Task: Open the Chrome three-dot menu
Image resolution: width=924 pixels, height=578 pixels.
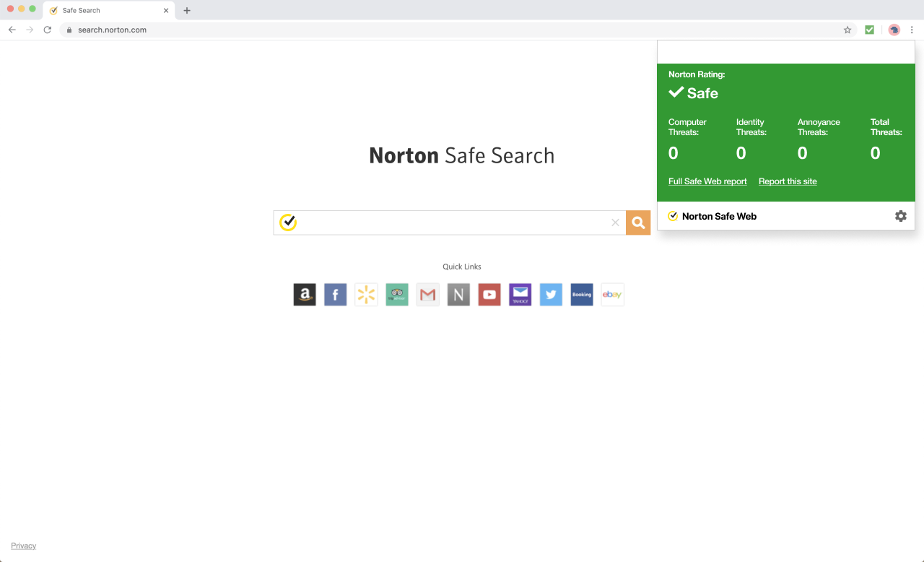Action: [912, 30]
